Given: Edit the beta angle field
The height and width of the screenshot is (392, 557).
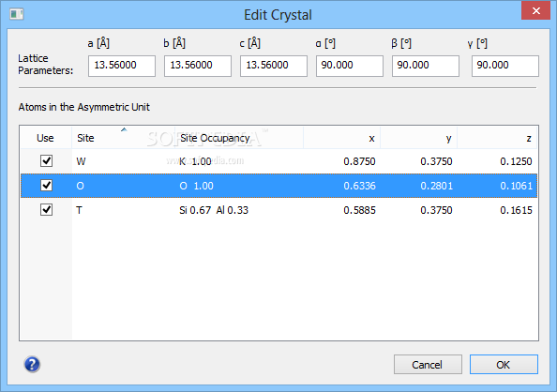Looking at the screenshot, I should tap(426, 66).
